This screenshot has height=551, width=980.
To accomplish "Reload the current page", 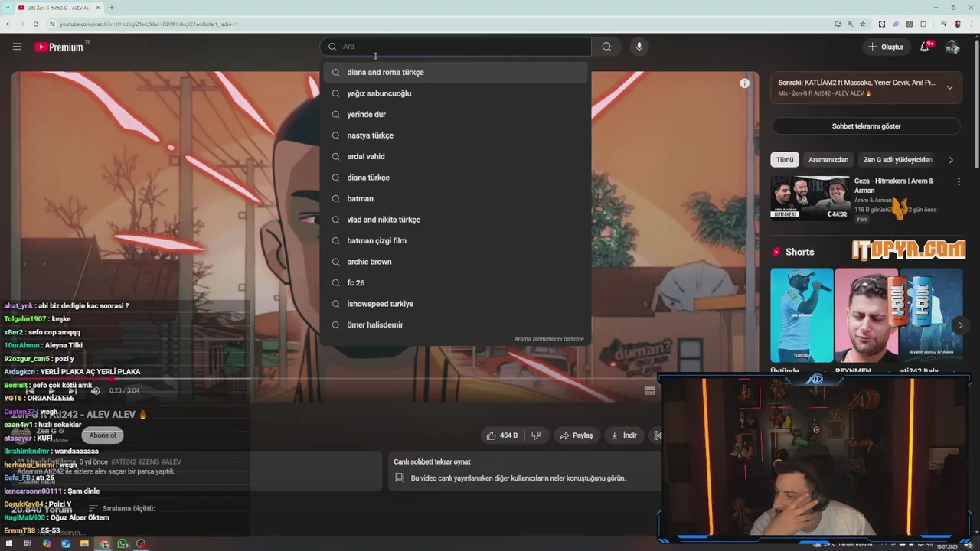I will pyautogui.click(x=36, y=24).
